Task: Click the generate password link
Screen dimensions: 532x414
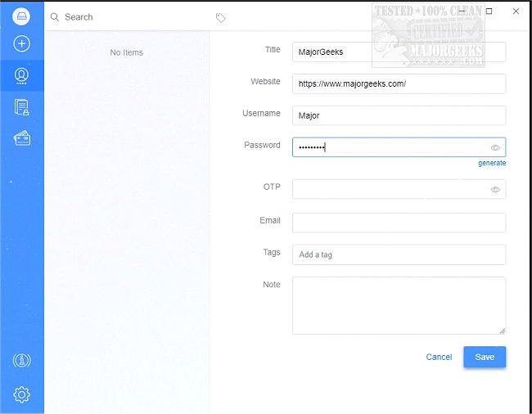Action: tap(492, 163)
